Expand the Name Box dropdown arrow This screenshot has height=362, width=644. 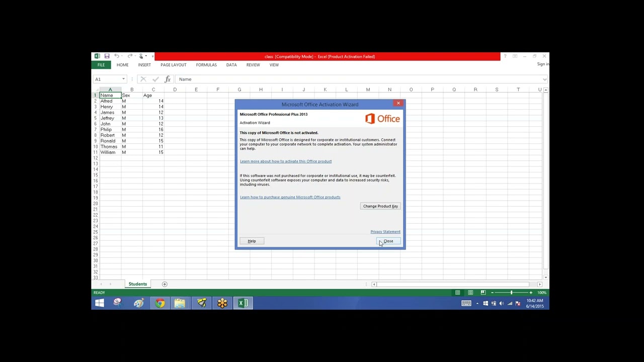click(123, 79)
